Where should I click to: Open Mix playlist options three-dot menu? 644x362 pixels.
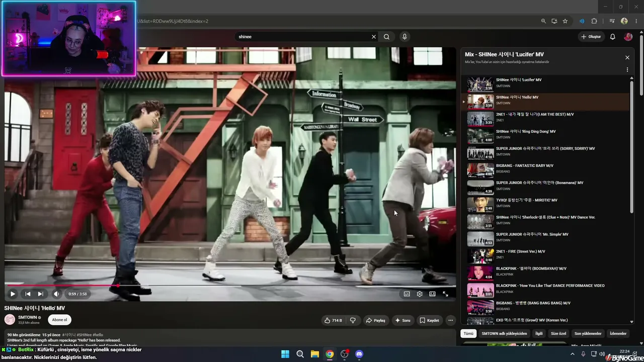click(x=627, y=70)
